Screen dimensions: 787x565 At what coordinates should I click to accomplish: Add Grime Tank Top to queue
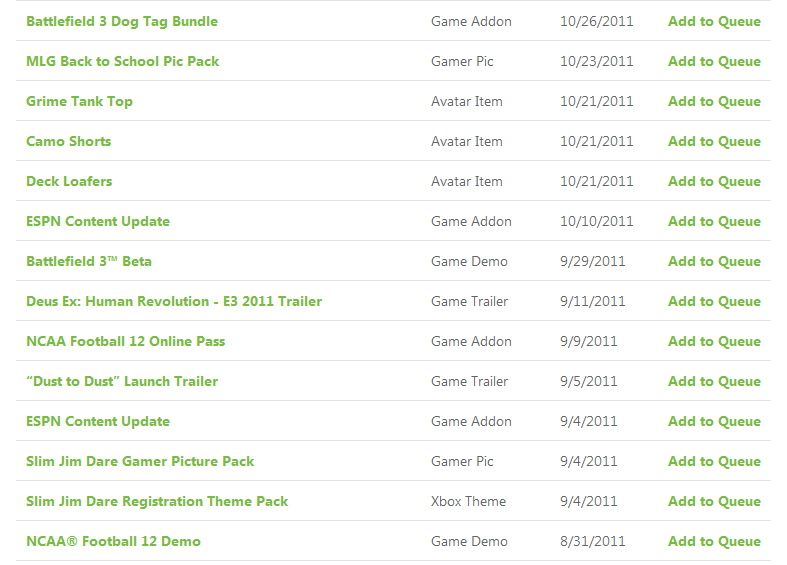(x=714, y=101)
